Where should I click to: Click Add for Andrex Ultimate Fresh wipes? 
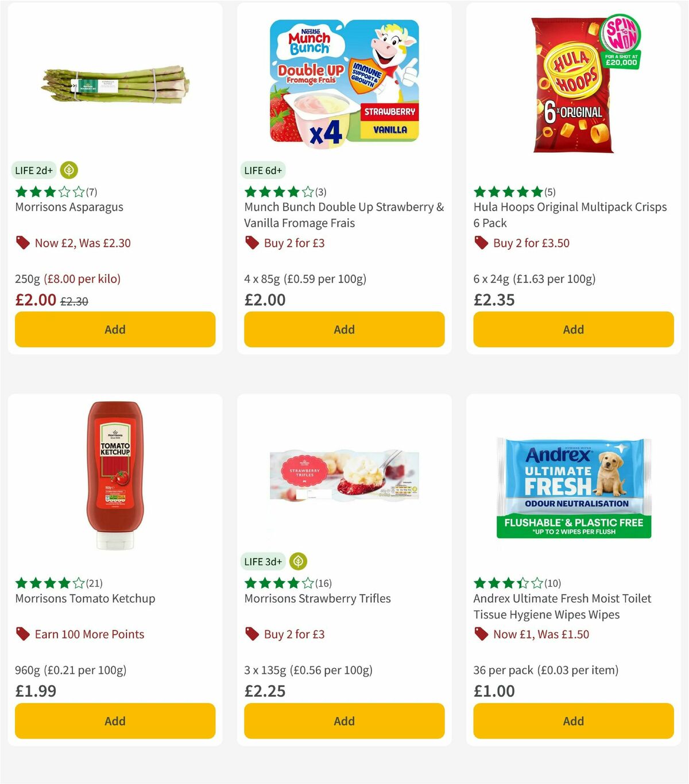573,721
